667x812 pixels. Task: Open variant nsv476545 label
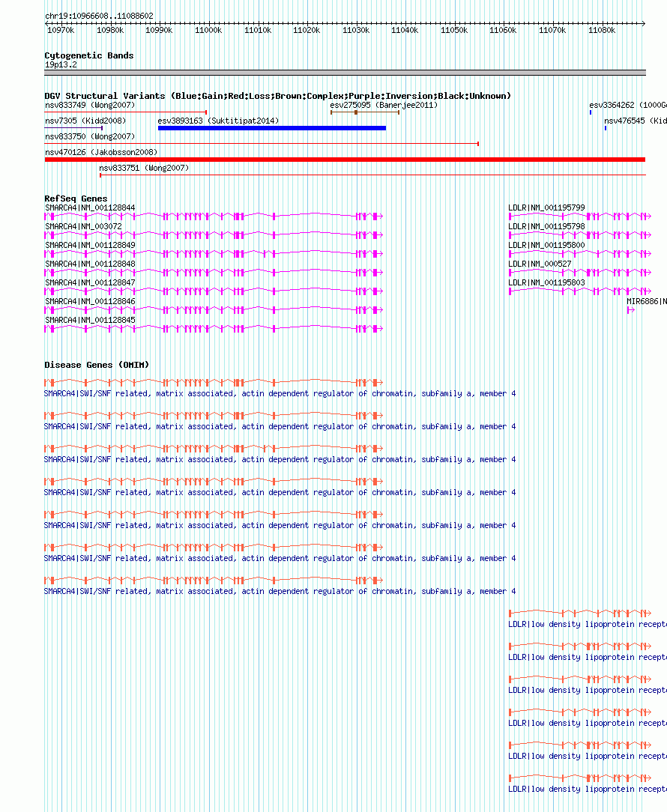[x=636, y=121]
